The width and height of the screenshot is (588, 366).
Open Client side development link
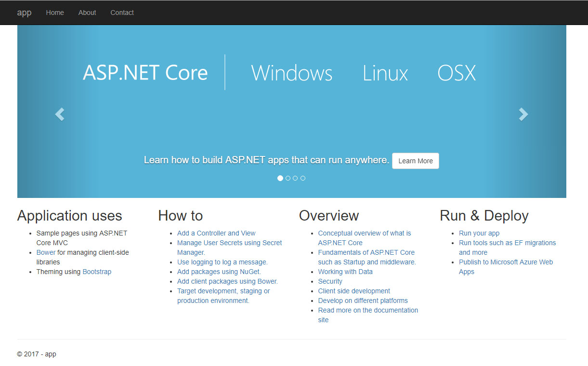(354, 291)
